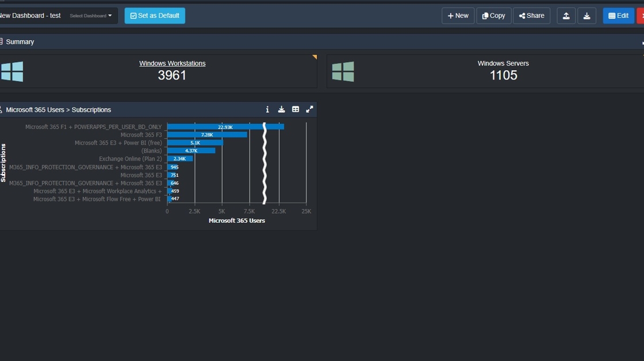The width and height of the screenshot is (644, 361).
Task: Select Exchange Online (Plan 2) 2.34K bar
Action: click(x=180, y=159)
